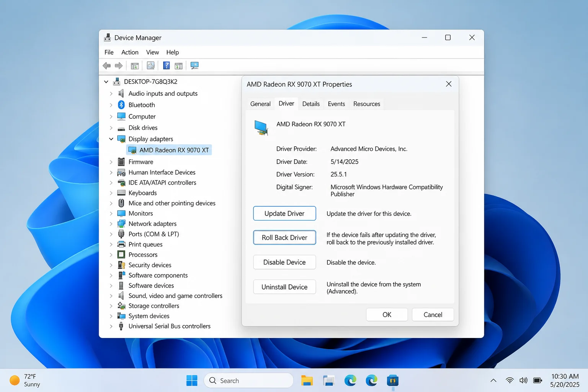
Task: Select the Driver tab
Action: (x=286, y=104)
